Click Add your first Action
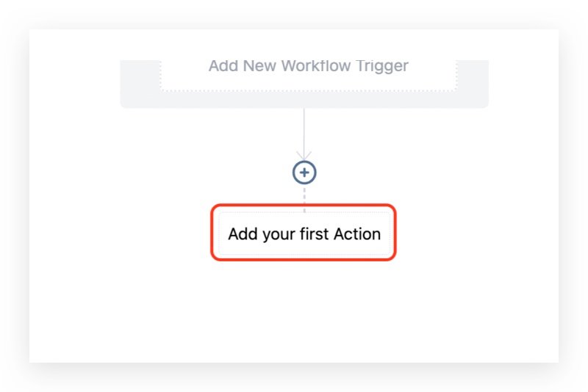This screenshot has height=392, width=588. 304,234
